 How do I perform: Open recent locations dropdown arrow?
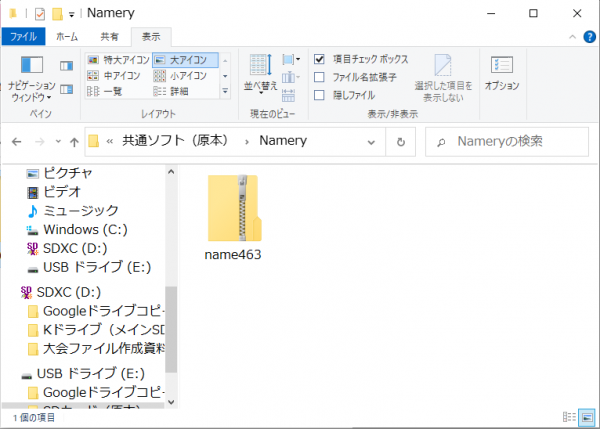point(58,142)
